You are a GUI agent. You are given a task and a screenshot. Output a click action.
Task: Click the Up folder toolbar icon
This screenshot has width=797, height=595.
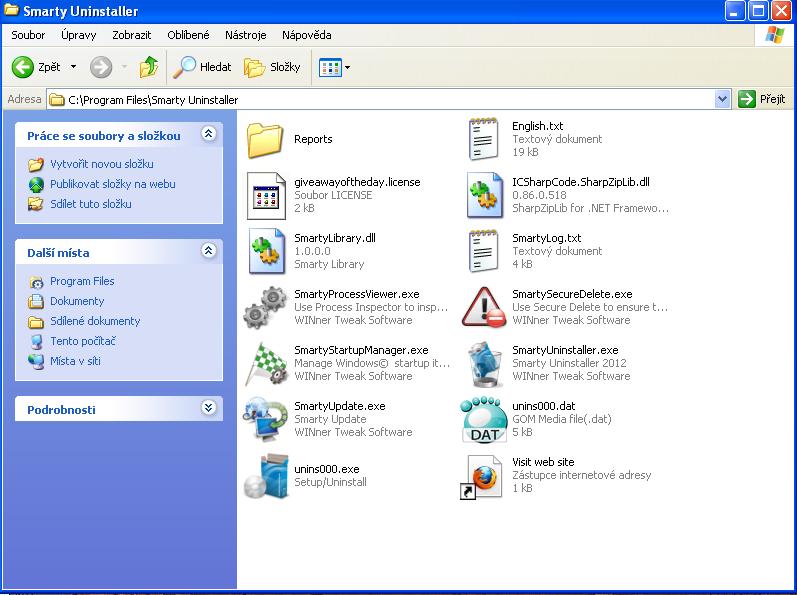pos(149,67)
